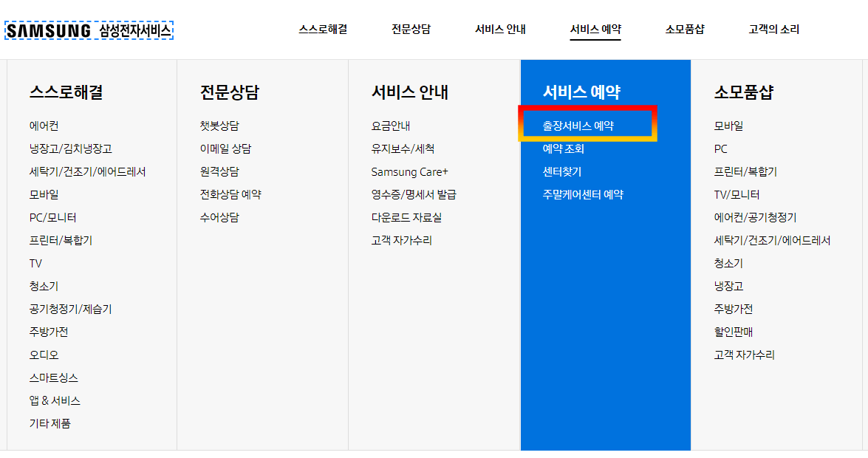
Task: Open 냉장고/김치냉장고 self-help link
Action: point(71,148)
